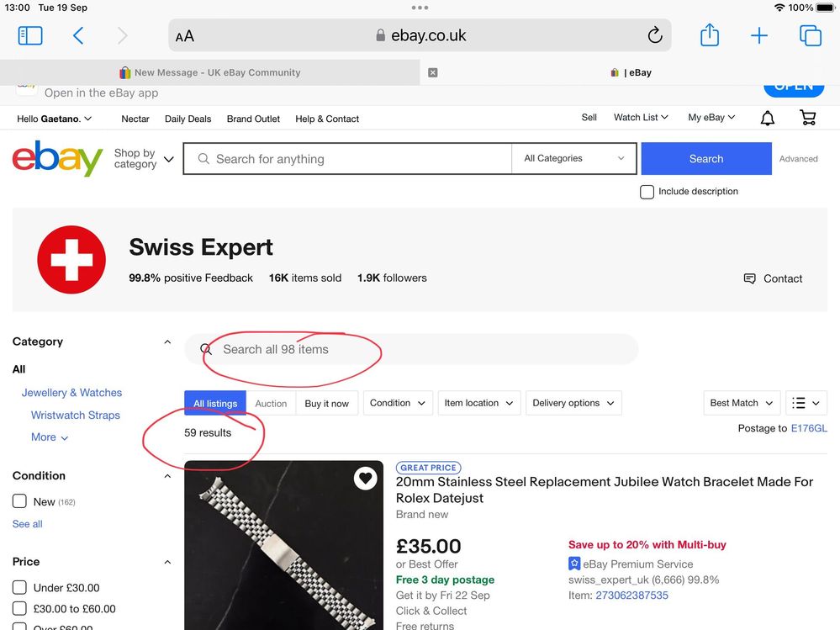Expand the Best Match sort menu

pyautogui.click(x=742, y=403)
